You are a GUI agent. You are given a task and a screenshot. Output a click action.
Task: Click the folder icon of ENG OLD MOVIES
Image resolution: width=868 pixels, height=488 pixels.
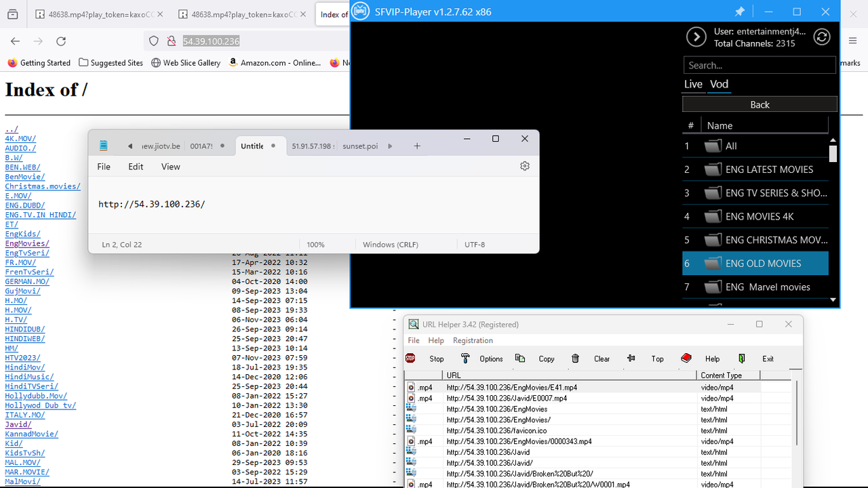click(x=713, y=263)
